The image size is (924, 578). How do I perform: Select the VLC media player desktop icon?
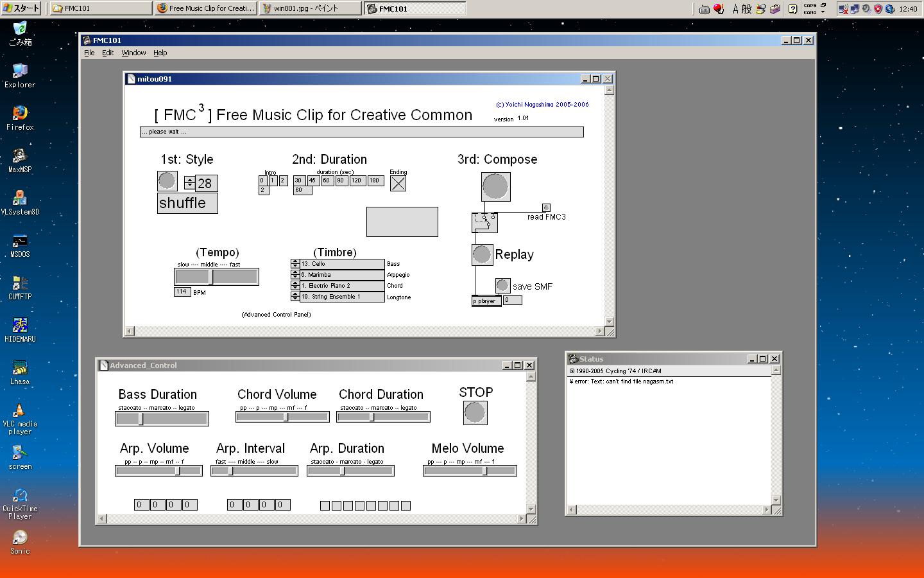coord(20,419)
